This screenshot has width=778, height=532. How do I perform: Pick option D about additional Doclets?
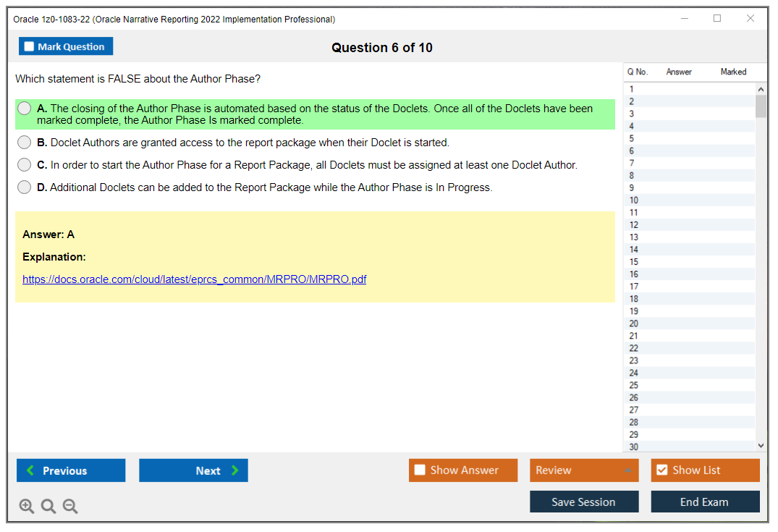(x=25, y=187)
